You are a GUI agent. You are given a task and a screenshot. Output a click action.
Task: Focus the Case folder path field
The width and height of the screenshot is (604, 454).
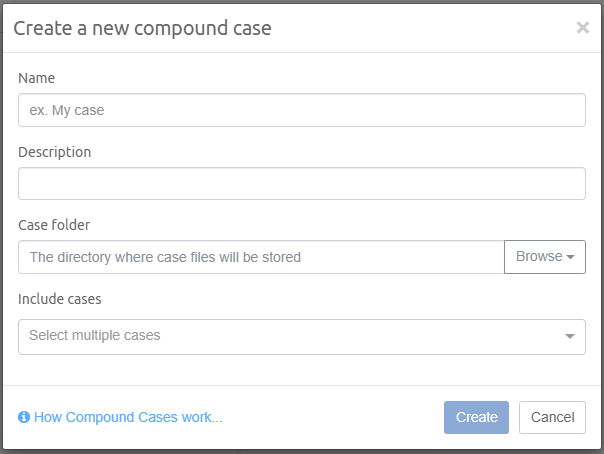[x=261, y=257]
